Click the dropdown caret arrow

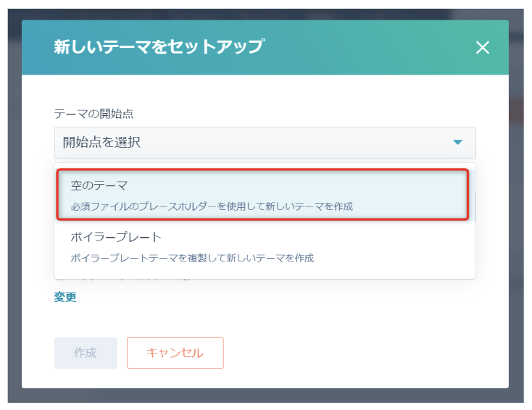(x=457, y=142)
